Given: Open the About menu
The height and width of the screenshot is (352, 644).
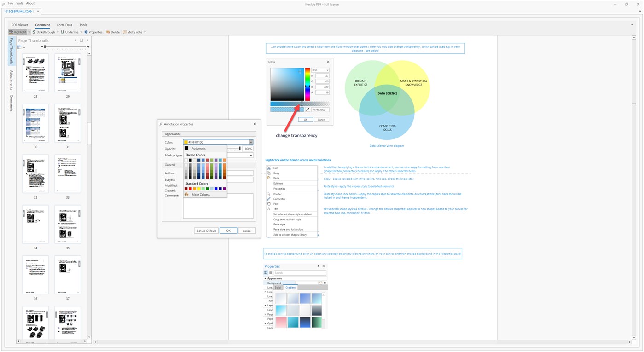Looking at the screenshot, I should click(30, 3).
